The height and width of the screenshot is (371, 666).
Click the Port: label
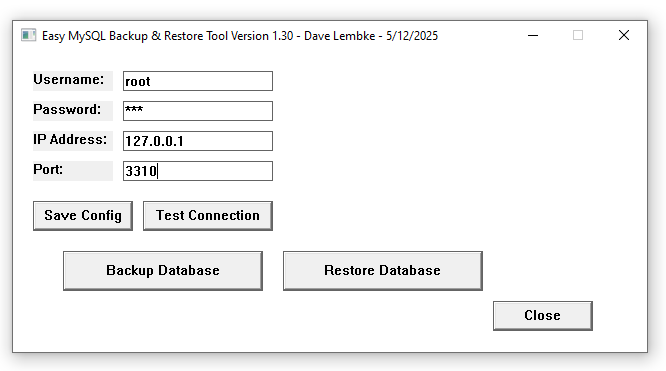pos(48,170)
